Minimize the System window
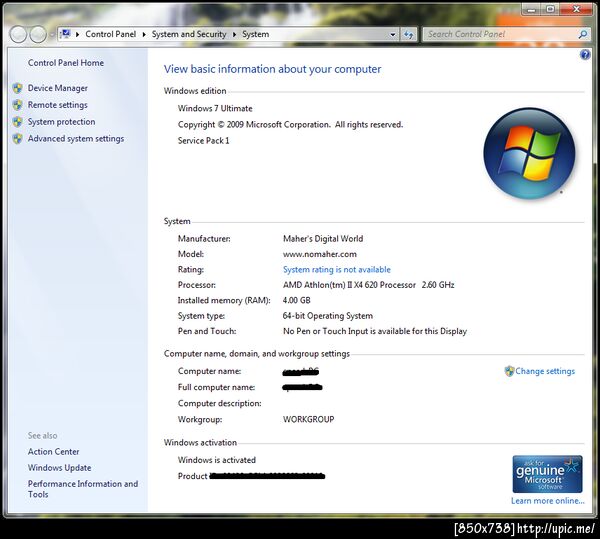 pyautogui.click(x=532, y=9)
